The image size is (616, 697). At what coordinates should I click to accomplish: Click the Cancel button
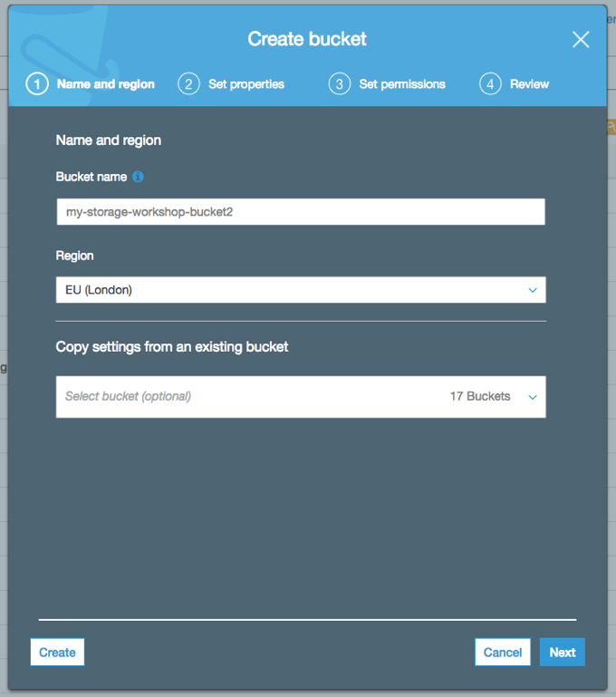click(x=502, y=652)
